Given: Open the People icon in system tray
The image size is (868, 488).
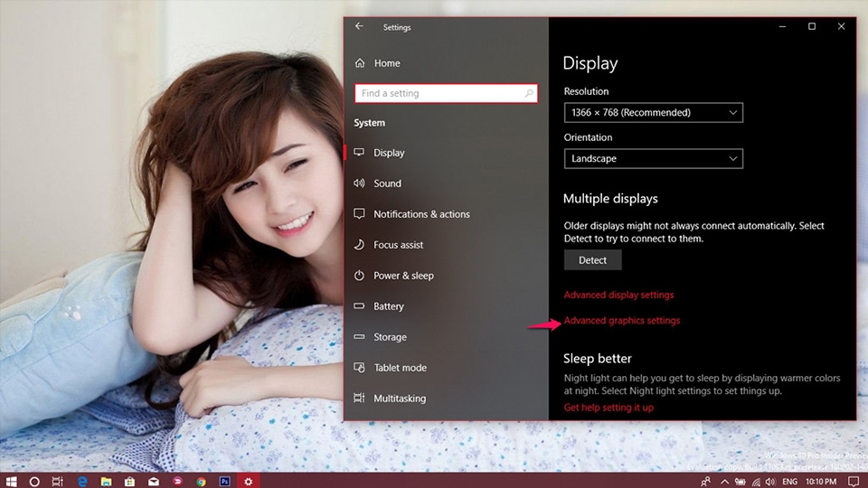Looking at the screenshot, I should (706, 482).
